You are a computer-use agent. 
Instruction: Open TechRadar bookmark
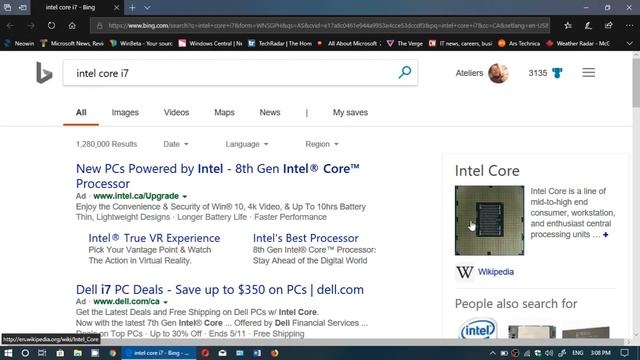(x=280, y=43)
